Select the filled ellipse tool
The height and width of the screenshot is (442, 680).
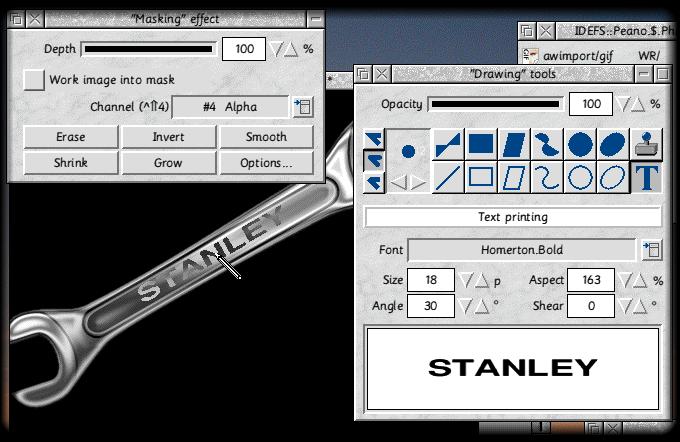coord(613,144)
